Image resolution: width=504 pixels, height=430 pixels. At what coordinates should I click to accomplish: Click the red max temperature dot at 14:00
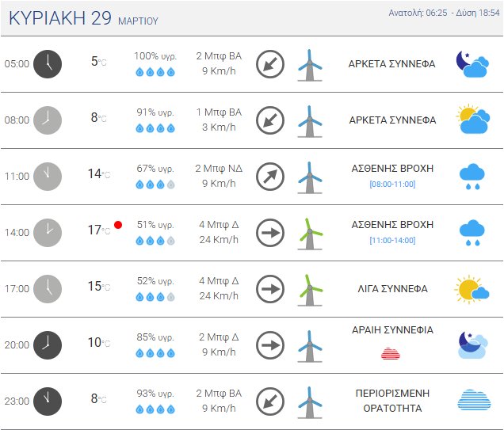click(118, 225)
